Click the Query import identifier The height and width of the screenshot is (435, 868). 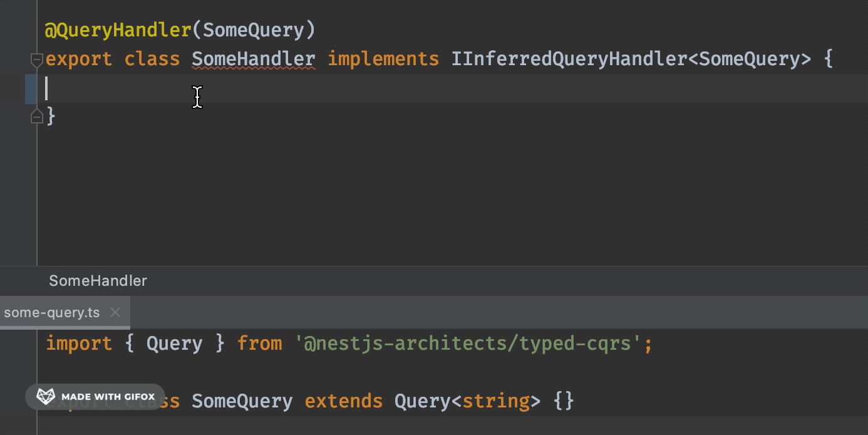click(175, 343)
